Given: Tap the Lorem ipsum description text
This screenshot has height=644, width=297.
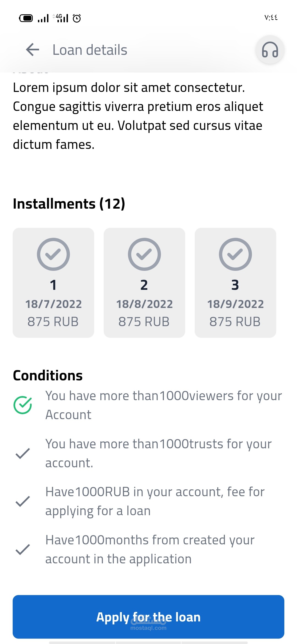Looking at the screenshot, I should point(137,116).
